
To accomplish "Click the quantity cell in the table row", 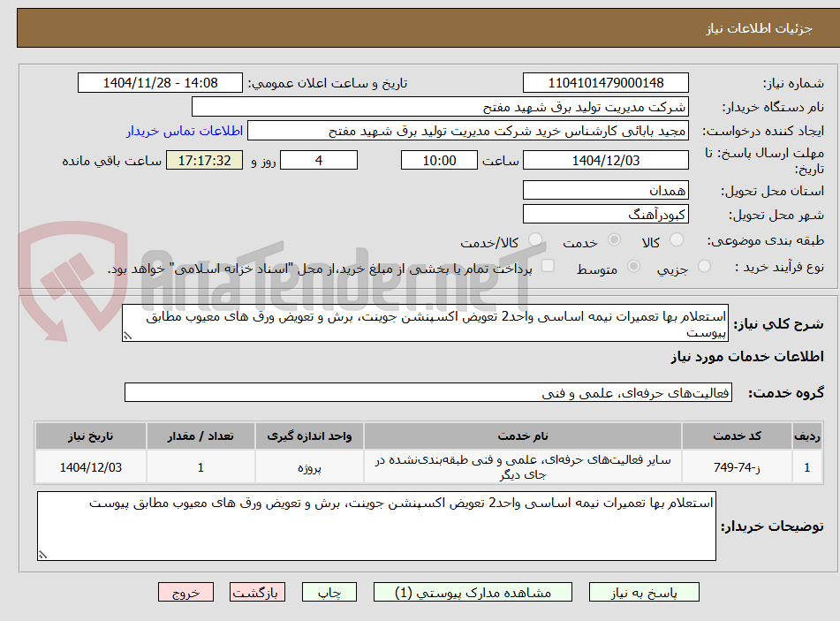I will 201,467.
